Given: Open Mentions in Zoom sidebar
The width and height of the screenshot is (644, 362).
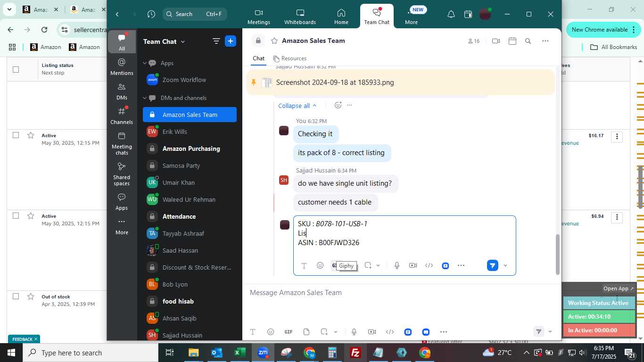Looking at the screenshot, I should 122,67.
